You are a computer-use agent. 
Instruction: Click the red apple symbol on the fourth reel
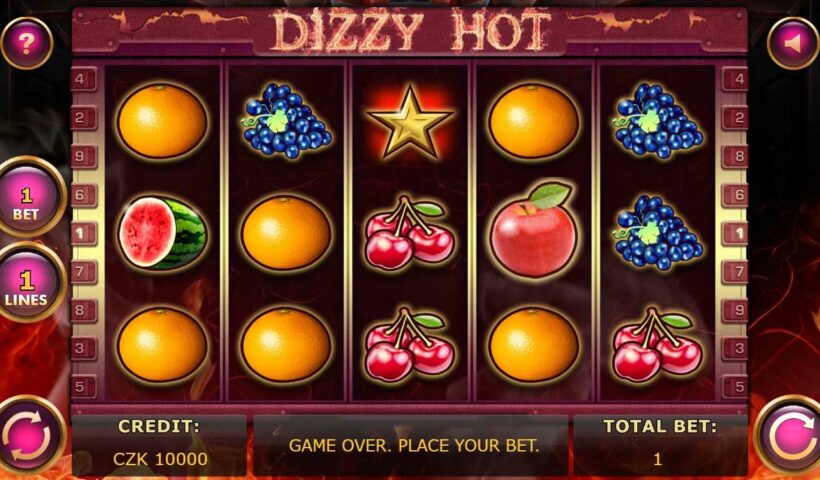(x=533, y=230)
